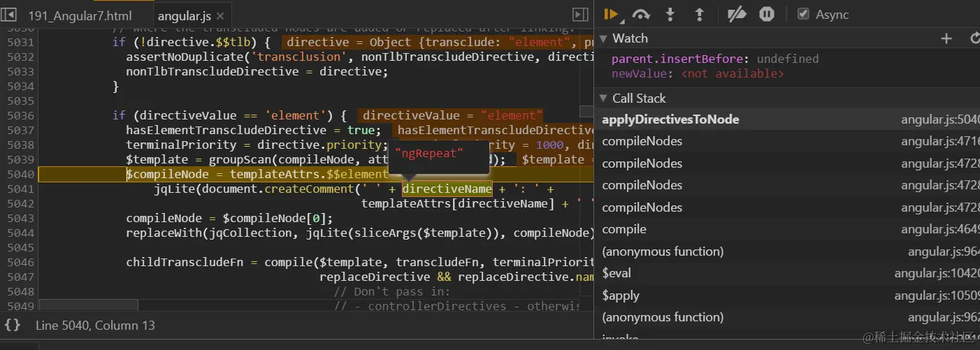The width and height of the screenshot is (980, 350).
Task: Click the line and column status text
Action: coord(95,326)
